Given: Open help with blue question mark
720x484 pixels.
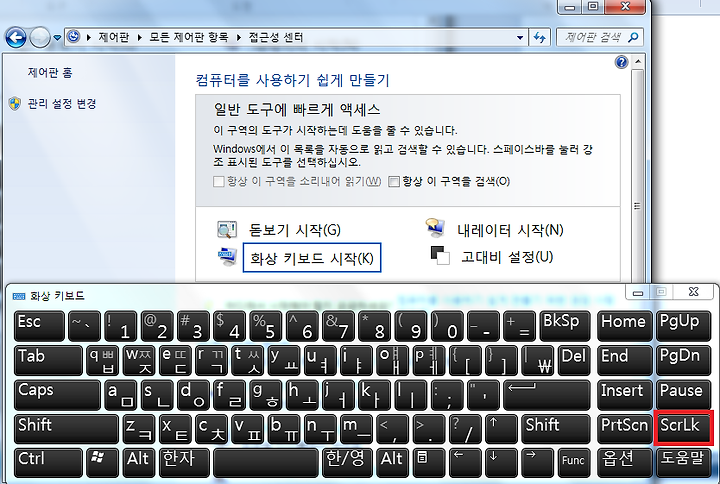Looking at the screenshot, I should click(621, 62).
